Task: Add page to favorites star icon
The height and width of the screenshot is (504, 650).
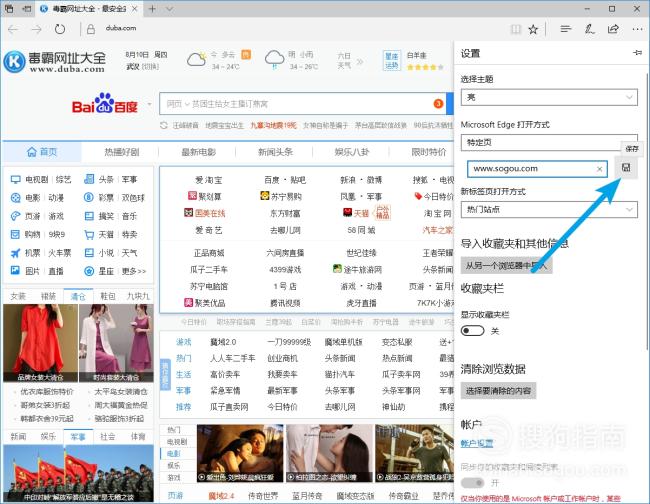Action: (x=533, y=29)
